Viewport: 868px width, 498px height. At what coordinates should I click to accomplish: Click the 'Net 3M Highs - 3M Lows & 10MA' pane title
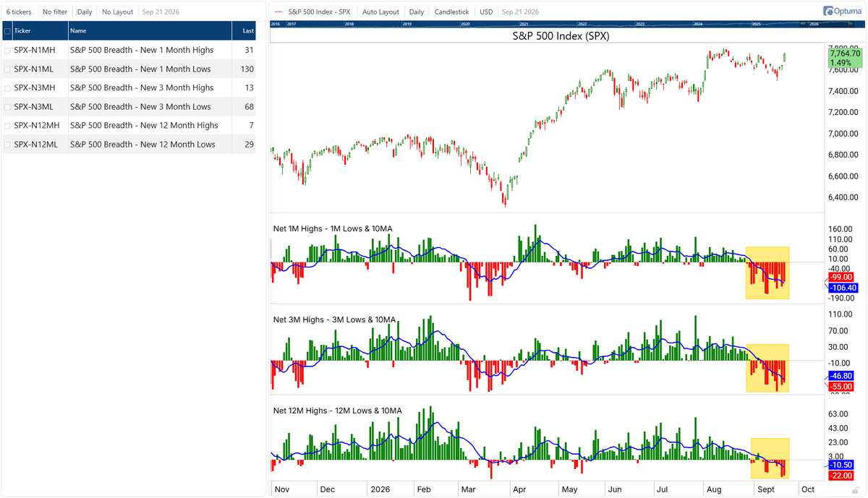pos(334,320)
